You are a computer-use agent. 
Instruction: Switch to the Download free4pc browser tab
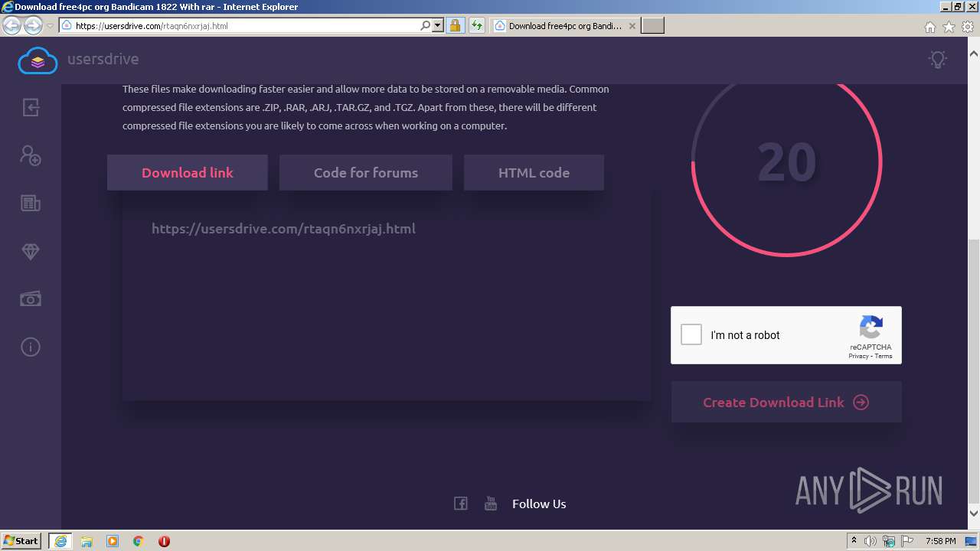(564, 25)
